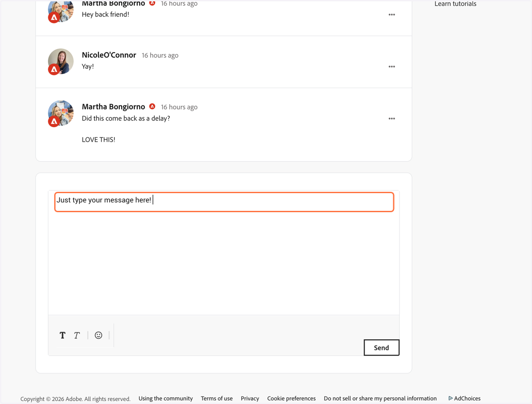Open Martha Bongiorno name above 'Did this come back'
532x404 pixels.
(113, 107)
